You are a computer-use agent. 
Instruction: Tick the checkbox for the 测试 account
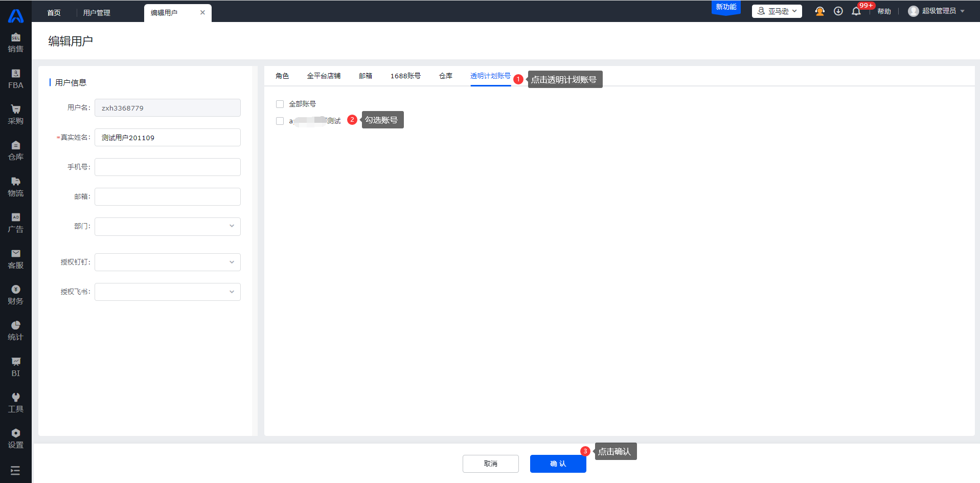[280, 121]
